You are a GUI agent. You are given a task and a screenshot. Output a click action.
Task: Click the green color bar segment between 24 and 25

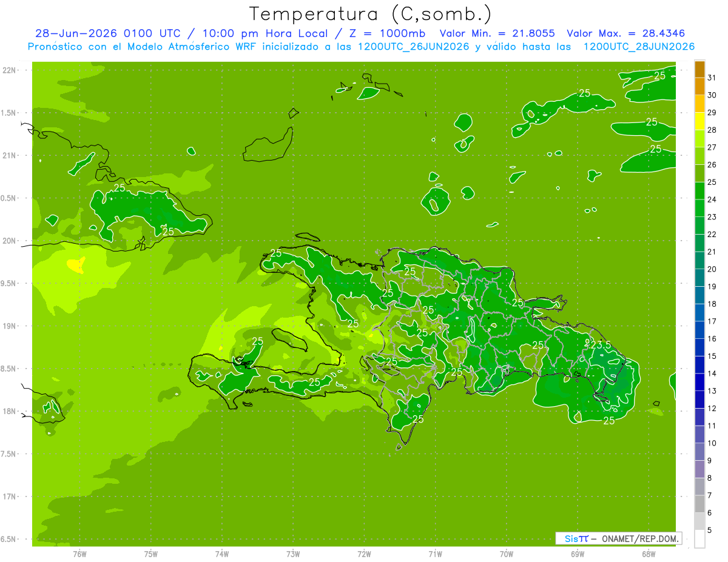[x=699, y=191]
